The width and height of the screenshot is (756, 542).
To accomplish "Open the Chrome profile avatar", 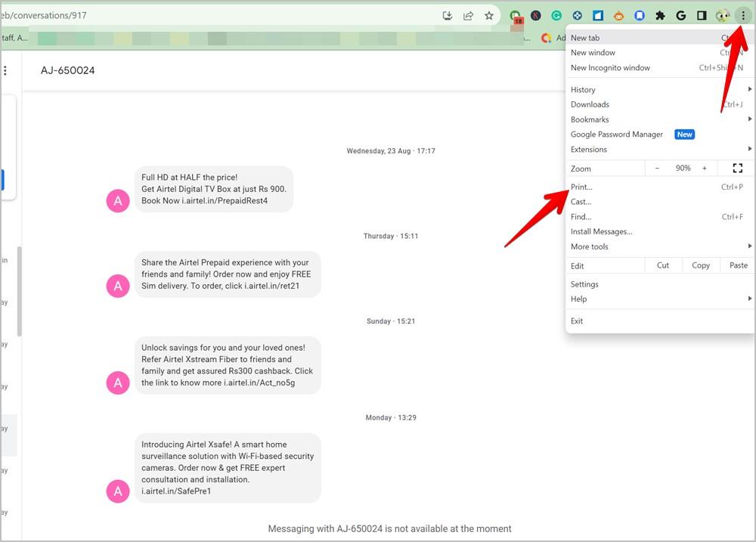I will [722, 15].
